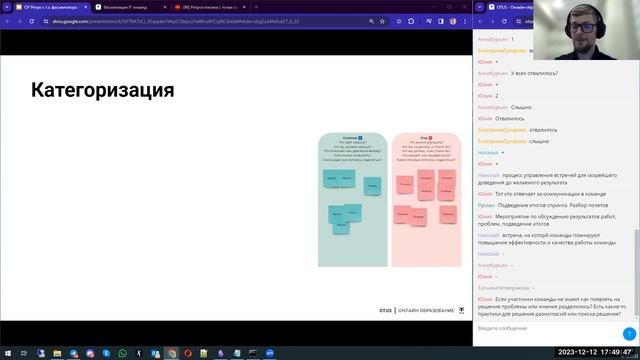Open Chrome from the taskbar
Screen dimensions: 640x360
coord(172,353)
